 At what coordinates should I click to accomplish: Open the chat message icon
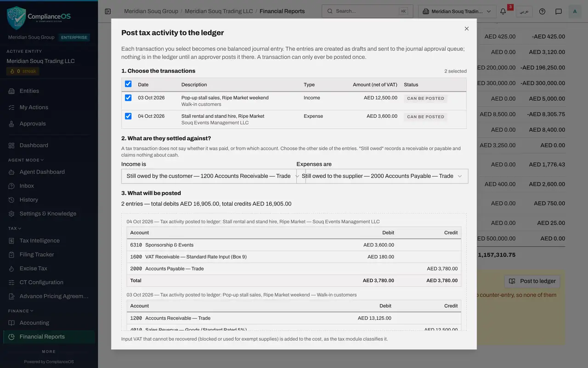pos(559,11)
